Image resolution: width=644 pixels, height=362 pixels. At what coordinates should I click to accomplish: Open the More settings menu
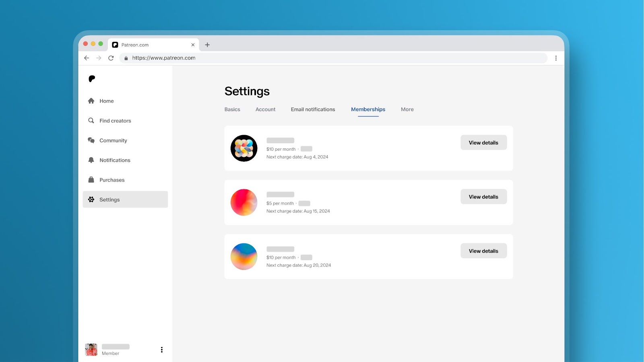click(x=407, y=109)
